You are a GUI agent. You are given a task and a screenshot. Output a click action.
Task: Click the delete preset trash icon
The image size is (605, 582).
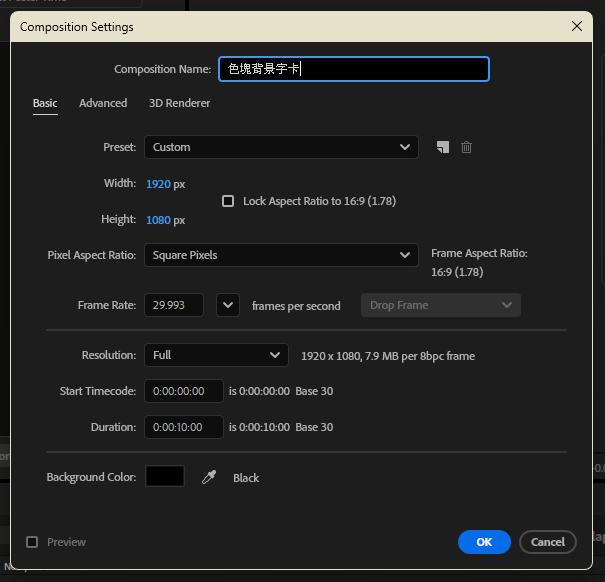[466, 147]
